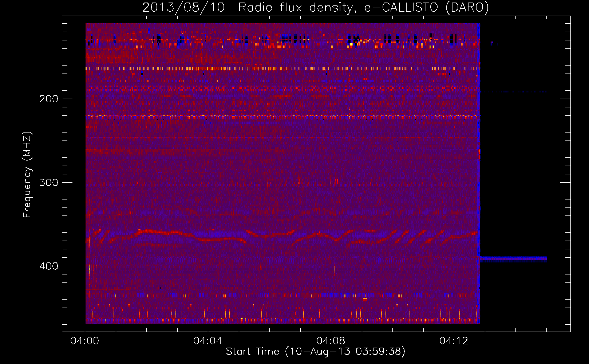Select the 'Frequency (MHZ)' axis label
The image size is (589, 364).
coord(27,175)
